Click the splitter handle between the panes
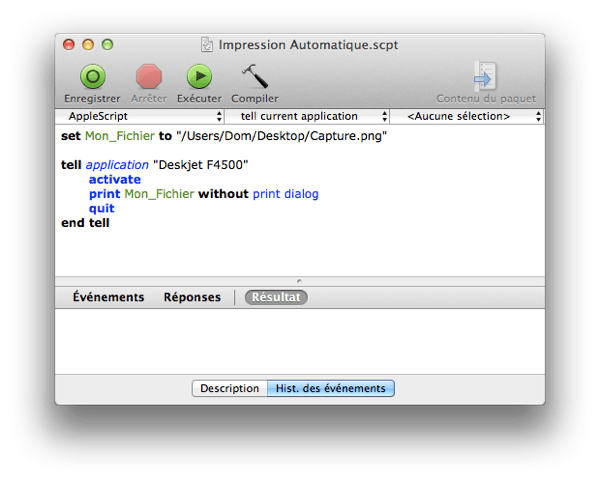The image size is (600, 481). pyautogui.click(x=300, y=281)
